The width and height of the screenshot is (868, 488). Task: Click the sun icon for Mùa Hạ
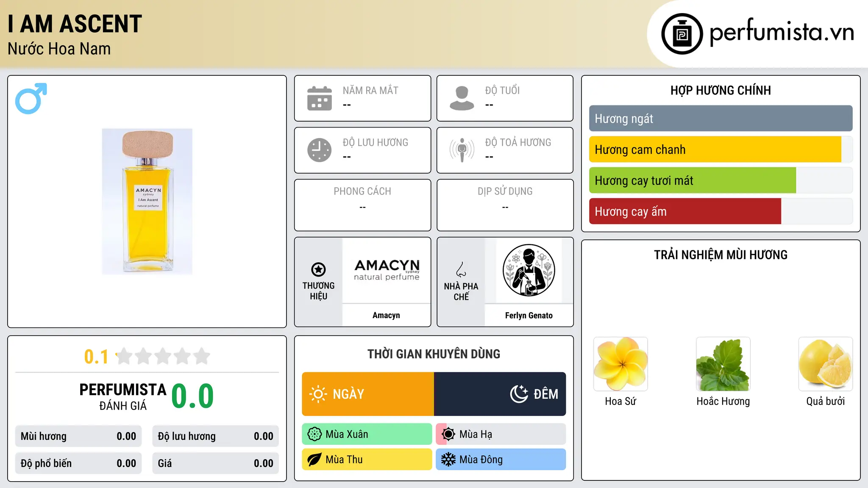click(448, 434)
